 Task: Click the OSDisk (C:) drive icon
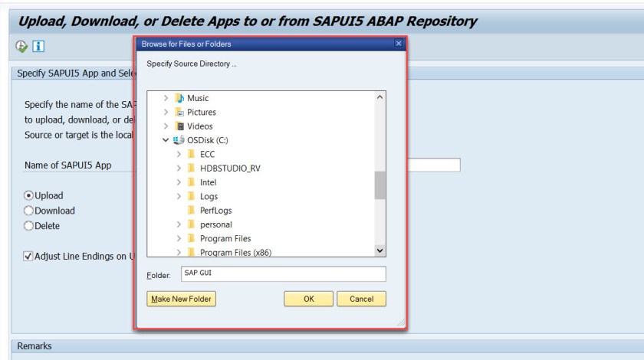coord(179,140)
